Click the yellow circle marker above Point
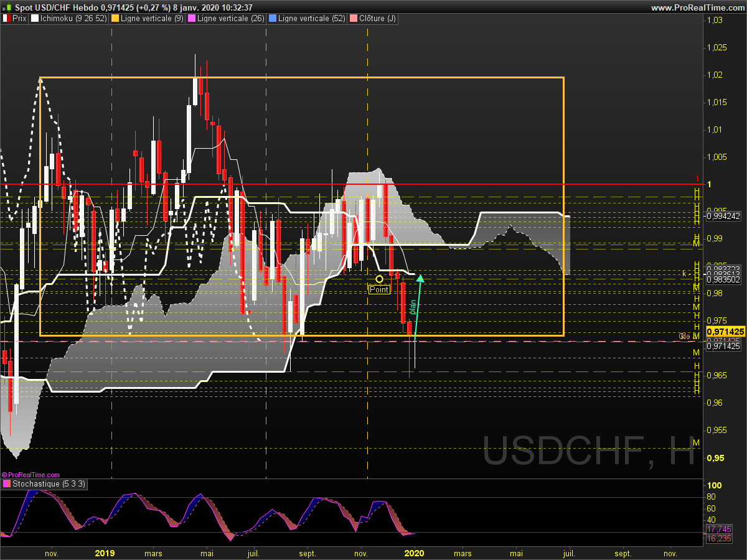Viewport: 747px width, 560px height. 379,279
